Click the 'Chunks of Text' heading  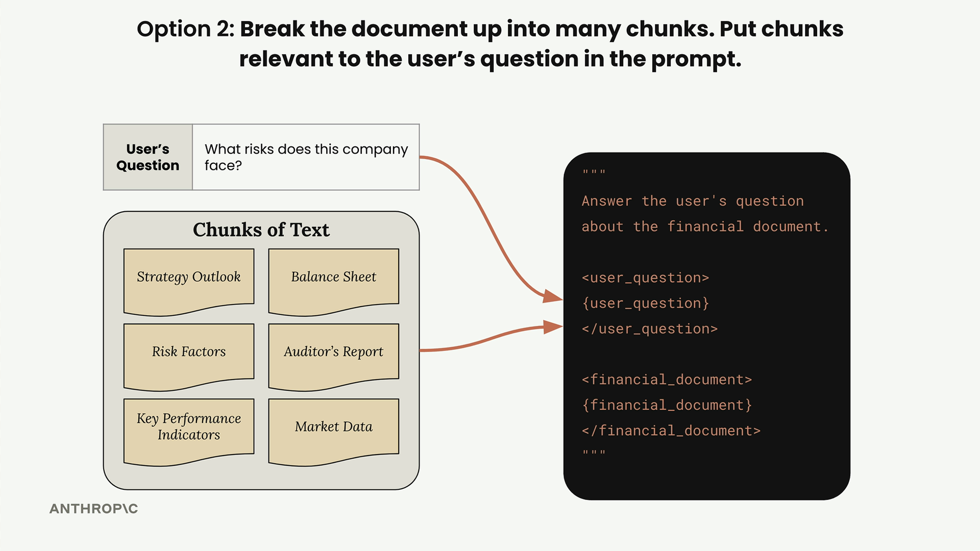click(261, 230)
